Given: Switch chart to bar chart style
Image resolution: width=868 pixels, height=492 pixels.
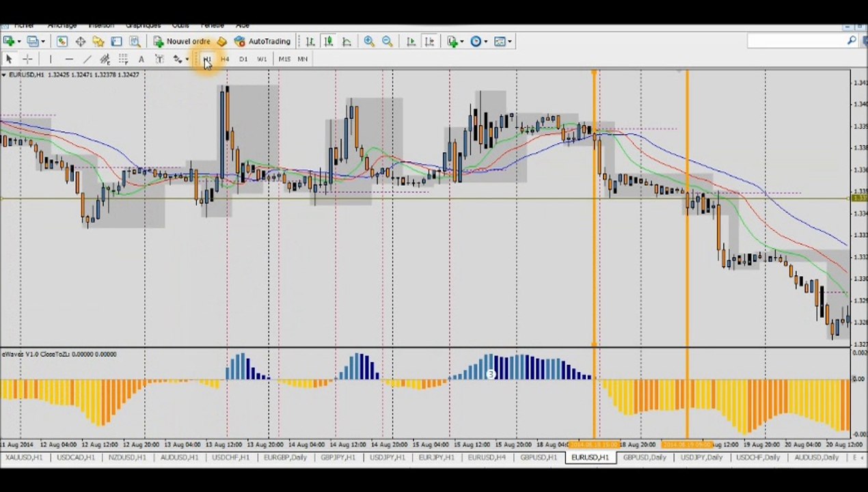Looking at the screenshot, I should click(310, 42).
